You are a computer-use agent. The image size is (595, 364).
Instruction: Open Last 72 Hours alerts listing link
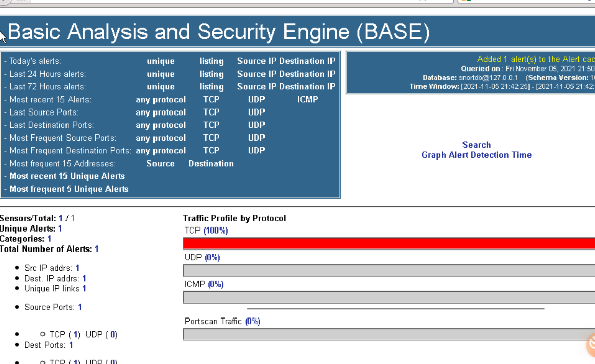(x=211, y=87)
